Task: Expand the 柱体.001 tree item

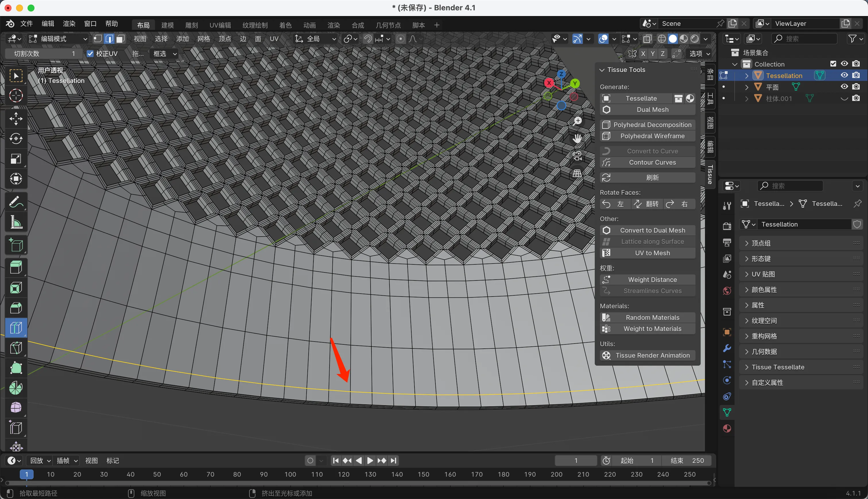Action: (x=747, y=99)
